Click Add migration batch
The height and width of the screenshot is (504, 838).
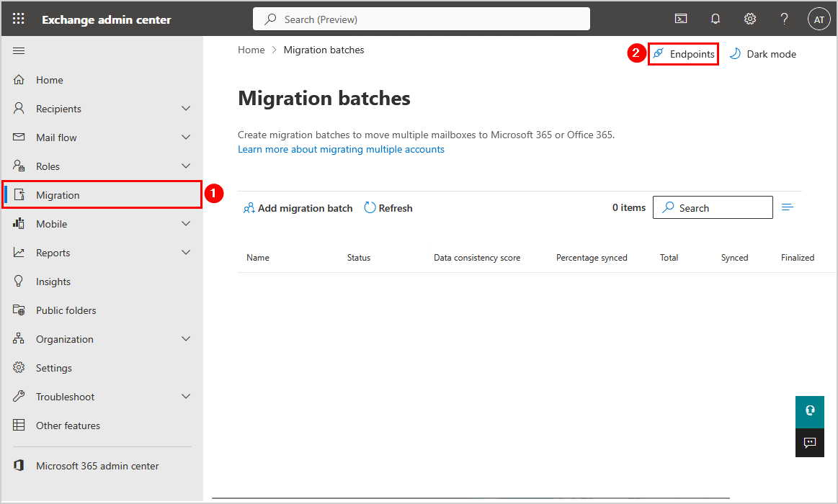(298, 208)
